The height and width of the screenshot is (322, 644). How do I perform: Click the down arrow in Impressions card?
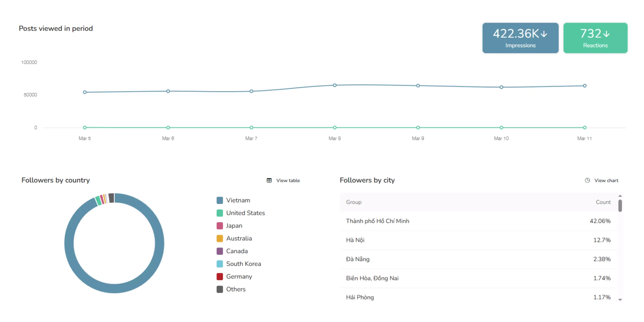tap(544, 34)
